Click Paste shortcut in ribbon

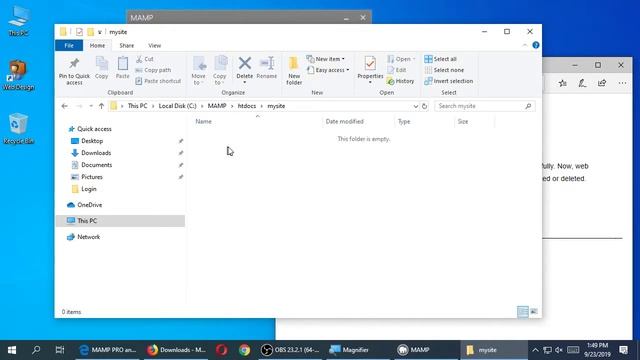coord(158,81)
